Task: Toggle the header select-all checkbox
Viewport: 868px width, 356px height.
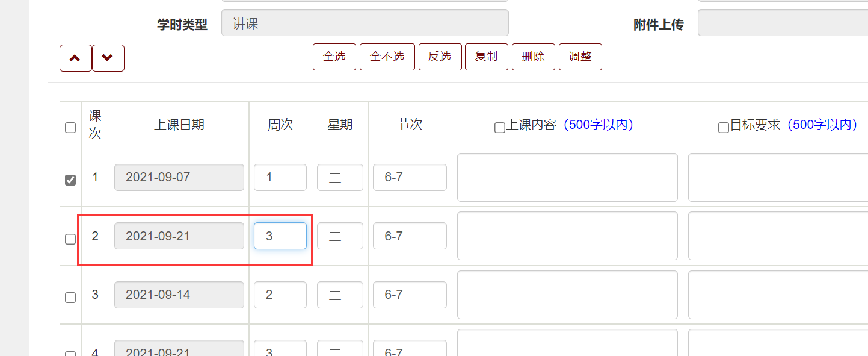Action: tap(70, 127)
